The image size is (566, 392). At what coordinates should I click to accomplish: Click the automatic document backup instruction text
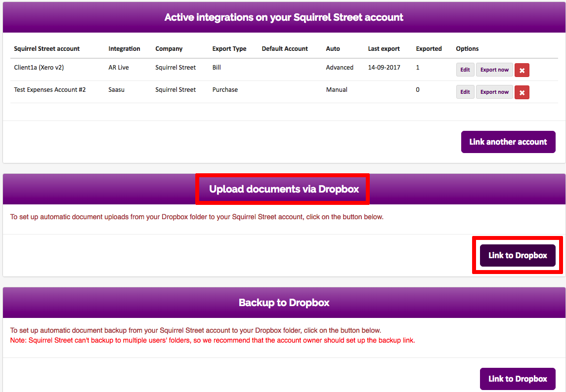tap(196, 330)
